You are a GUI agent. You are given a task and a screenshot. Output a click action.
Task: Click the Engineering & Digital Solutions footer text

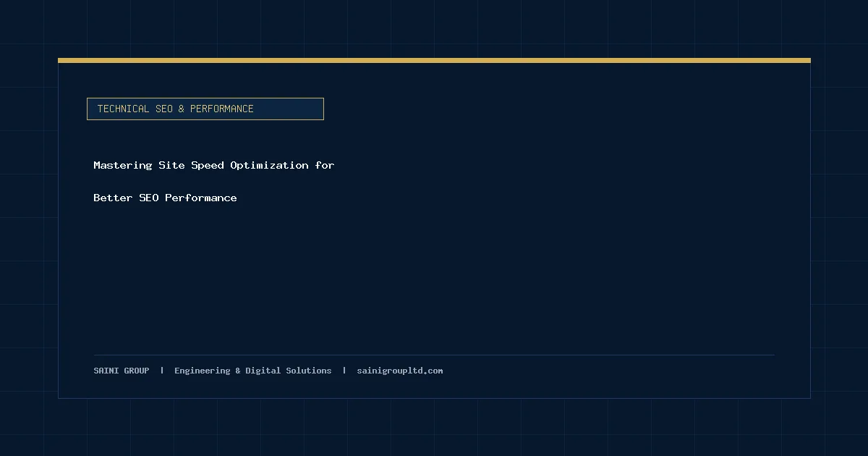click(252, 371)
